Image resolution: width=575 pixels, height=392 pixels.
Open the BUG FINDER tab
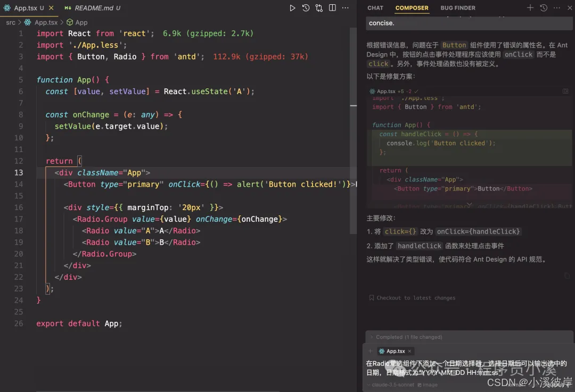click(x=458, y=7)
